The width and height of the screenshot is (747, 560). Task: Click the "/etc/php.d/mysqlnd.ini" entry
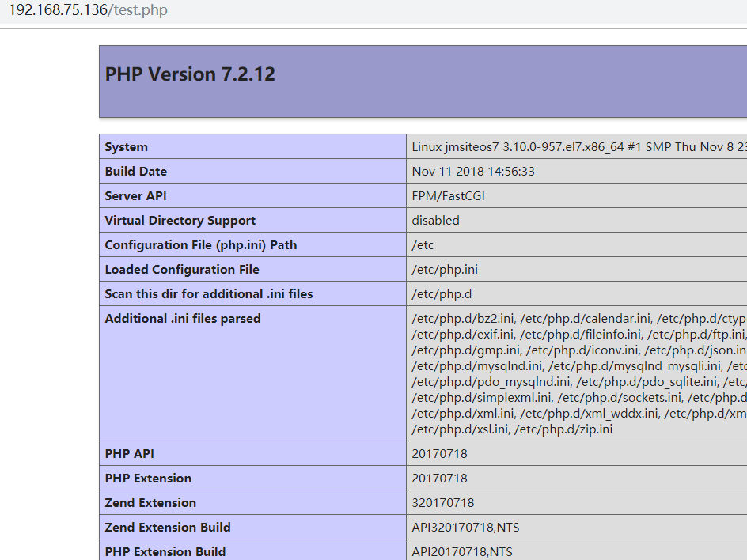click(x=477, y=365)
